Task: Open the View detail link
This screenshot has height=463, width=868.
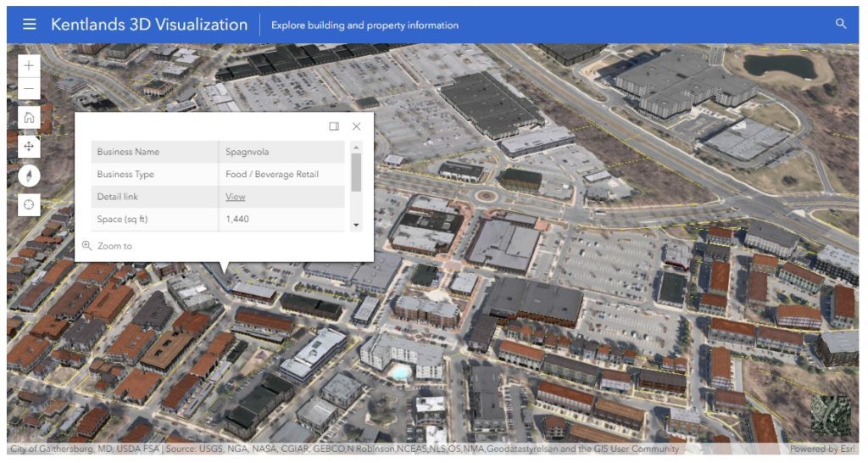Action: (236, 197)
